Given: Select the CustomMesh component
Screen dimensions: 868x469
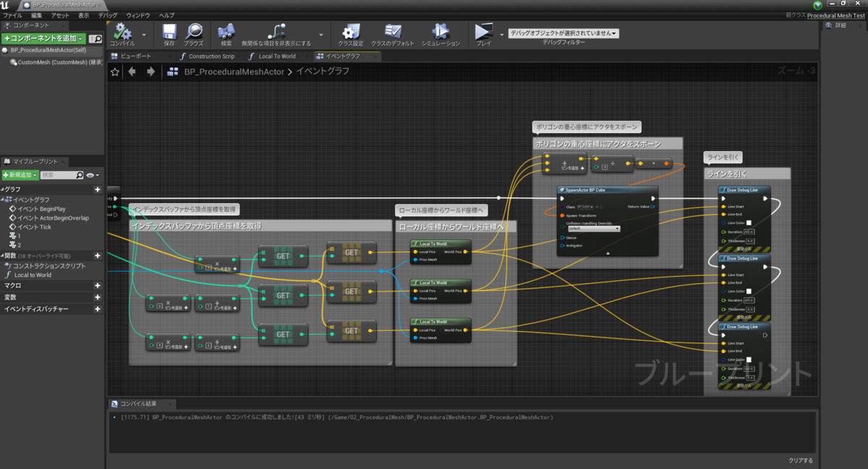Looking at the screenshot, I should [56, 62].
